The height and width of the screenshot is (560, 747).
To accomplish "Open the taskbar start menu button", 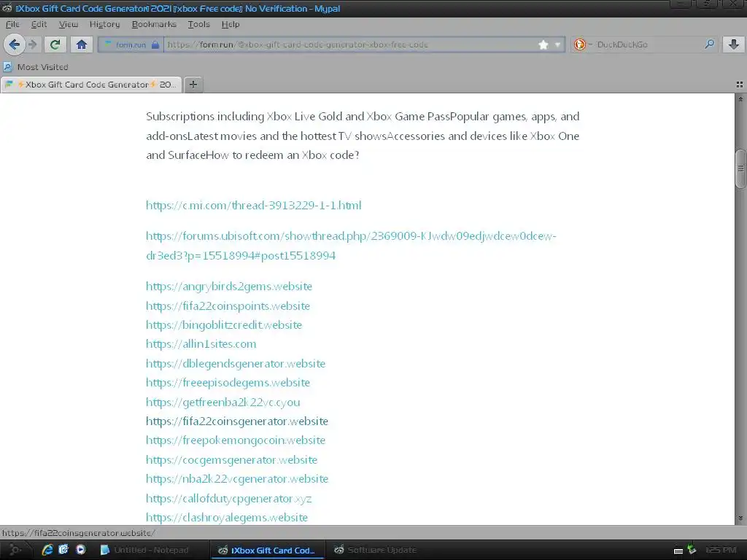I will click(15, 550).
